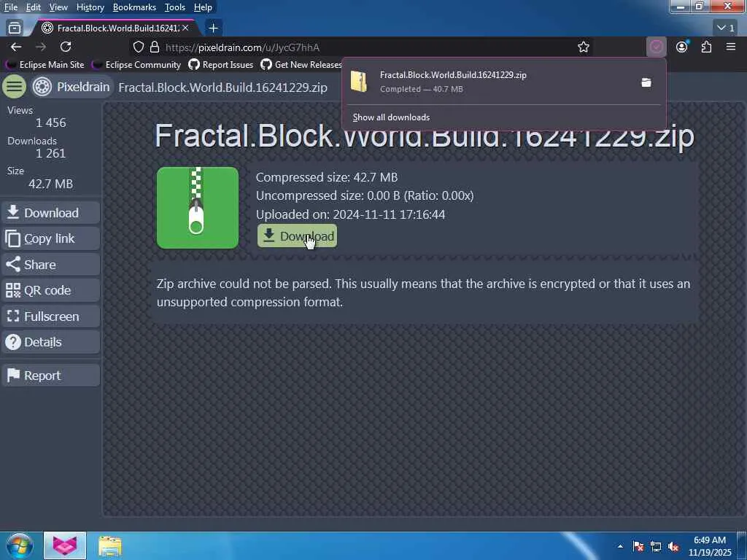Bookmark this page with the star

[x=583, y=47]
